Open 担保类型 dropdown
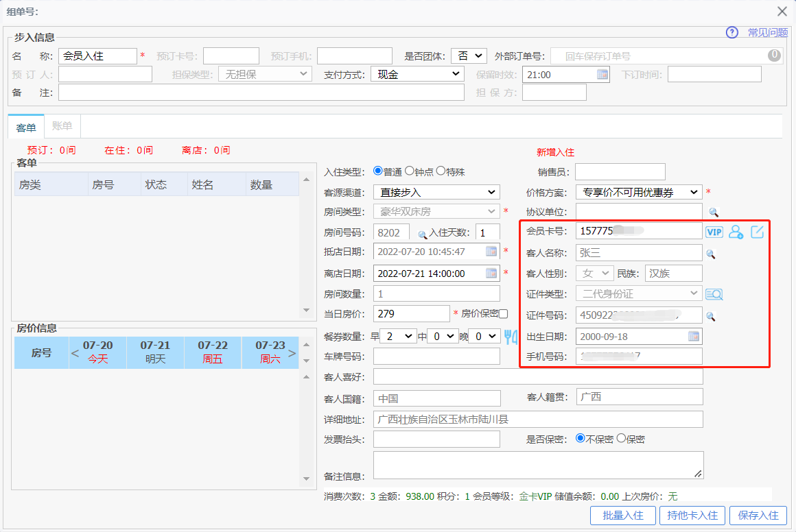The width and height of the screenshot is (796, 532). coord(264,75)
